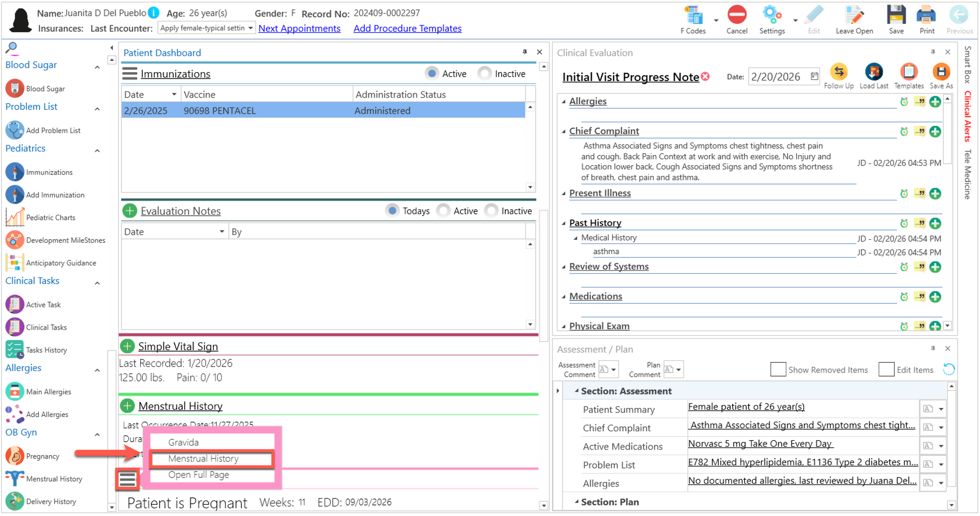Collapse the Pediatrics sidebar group
The height and width of the screenshot is (516, 980).
97,151
